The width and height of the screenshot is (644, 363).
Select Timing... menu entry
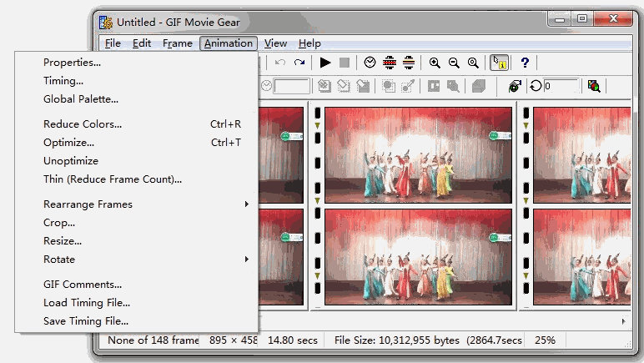pos(136,81)
